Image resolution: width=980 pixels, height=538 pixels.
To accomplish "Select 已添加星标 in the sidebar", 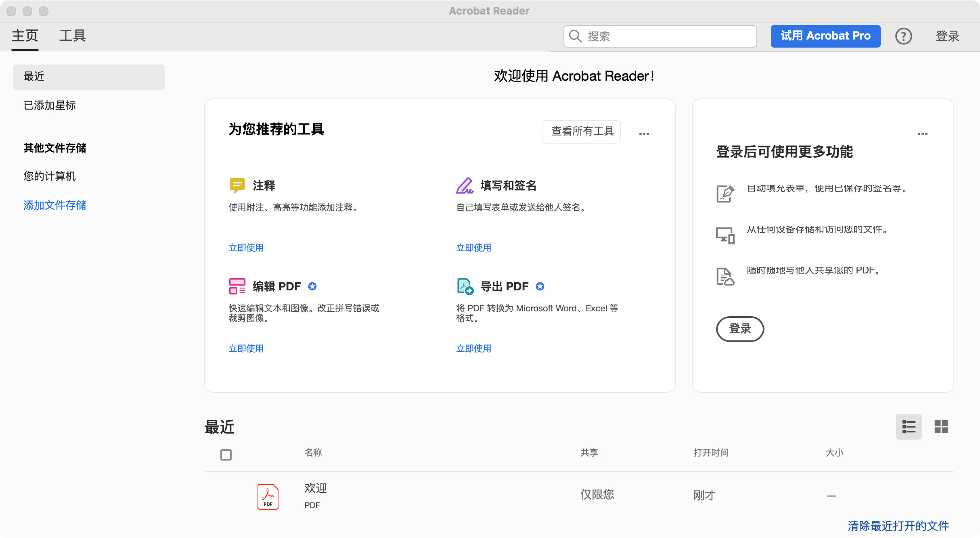I will tap(50, 106).
